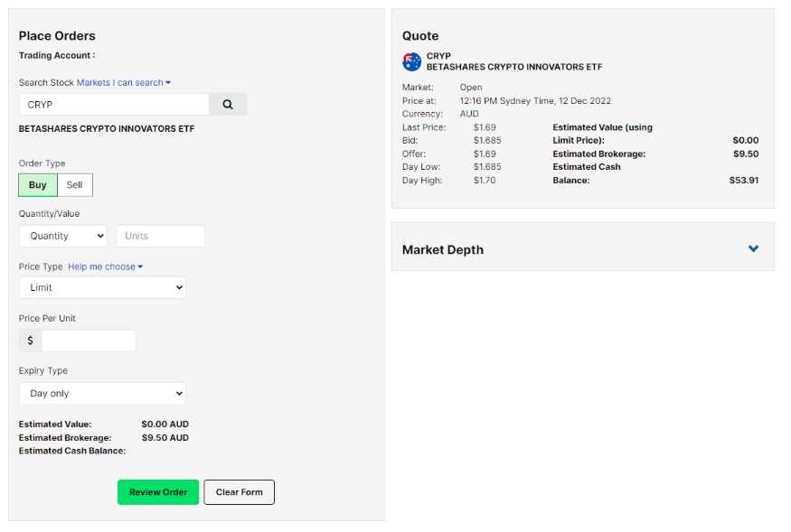Open the Limit price type dropdown
This screenshot has width=791, height=532.
tap(102, 287)
